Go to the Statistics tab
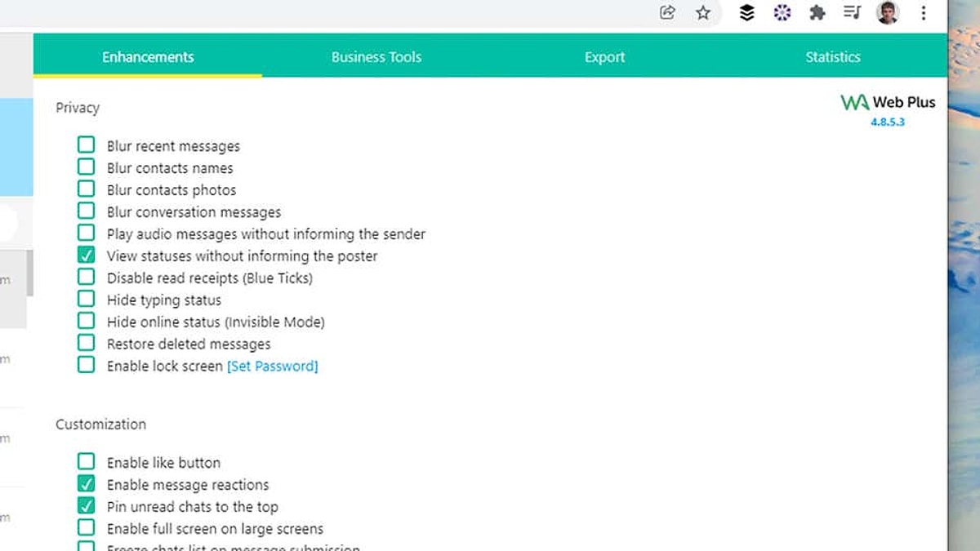Image resolution: width=980 pixels, height=551 pixels. tap(832, 57)
